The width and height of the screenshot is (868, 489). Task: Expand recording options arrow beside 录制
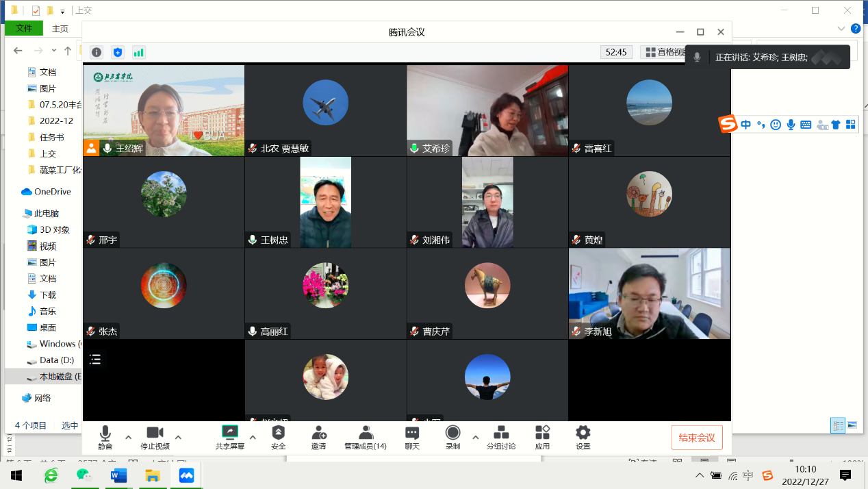coord(475,437)
